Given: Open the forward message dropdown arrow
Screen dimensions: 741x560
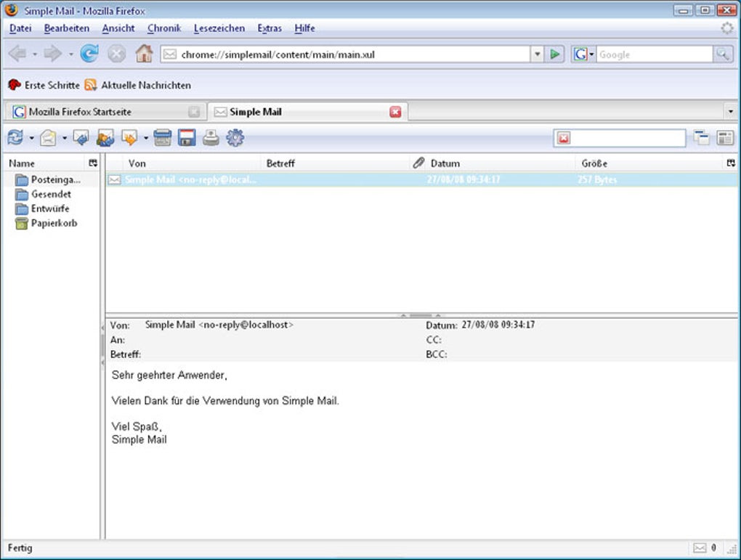Looking at the screenshot, I should click(145, 139).
